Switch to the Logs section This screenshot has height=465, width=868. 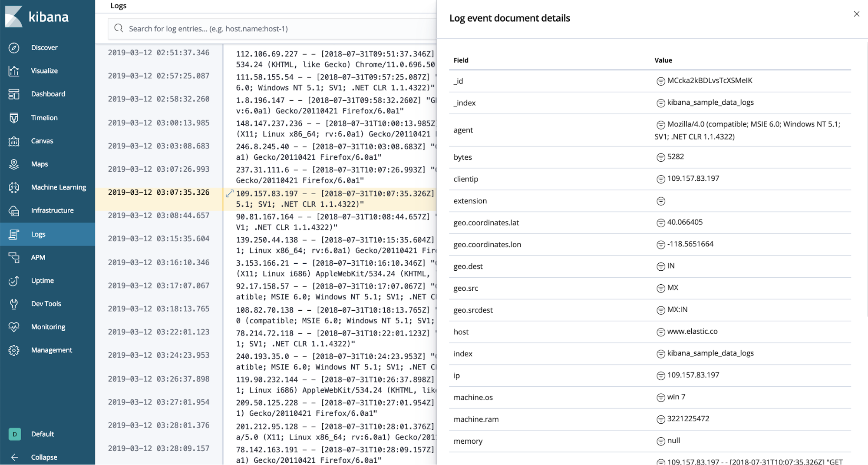[x=38, y=234]
